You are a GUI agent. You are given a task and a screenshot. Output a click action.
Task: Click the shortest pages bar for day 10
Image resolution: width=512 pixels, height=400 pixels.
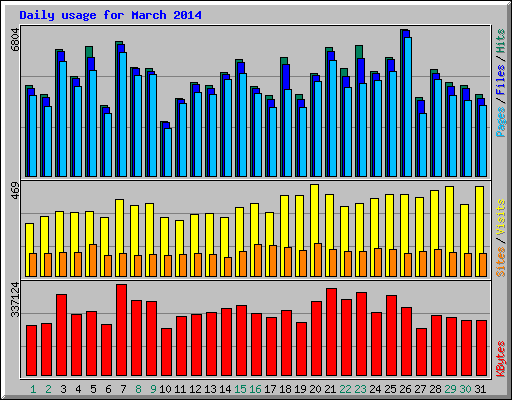[168, 152]
